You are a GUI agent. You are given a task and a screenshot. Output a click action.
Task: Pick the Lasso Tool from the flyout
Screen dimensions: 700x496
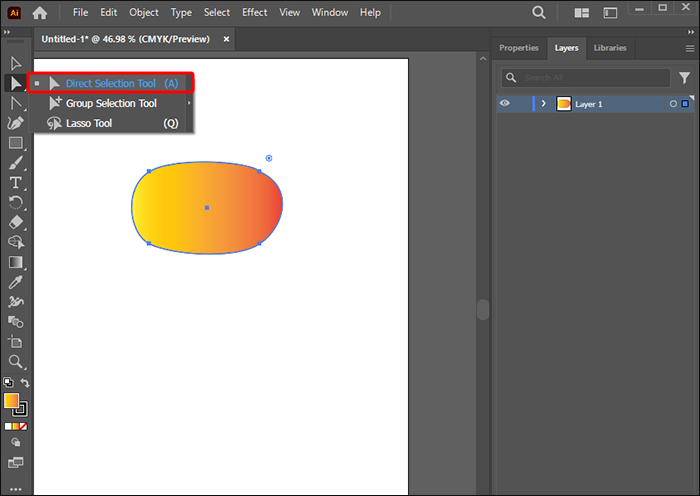pyautogui.click(x=88, y=123)
